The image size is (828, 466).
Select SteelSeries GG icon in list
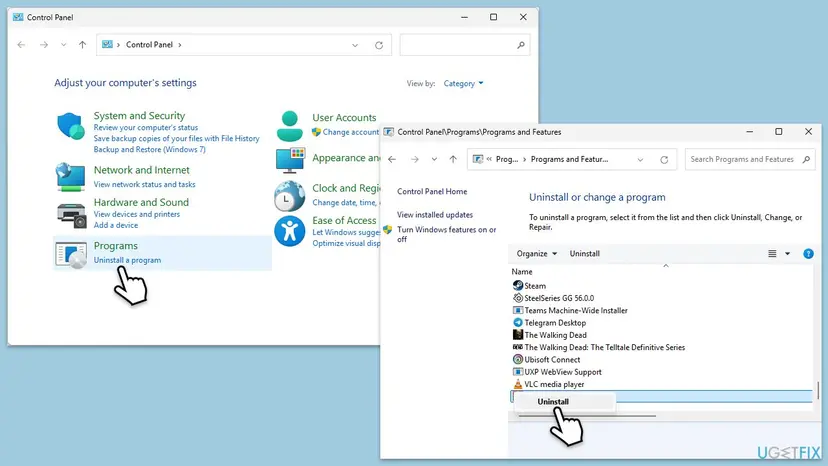click(518, 298)
